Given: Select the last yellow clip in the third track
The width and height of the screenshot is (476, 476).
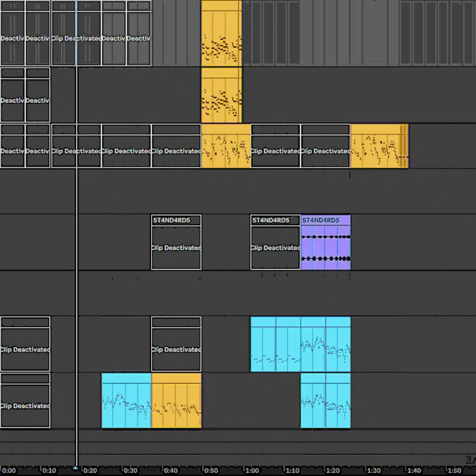Looking at the screenshot, I should click(379, 146).
